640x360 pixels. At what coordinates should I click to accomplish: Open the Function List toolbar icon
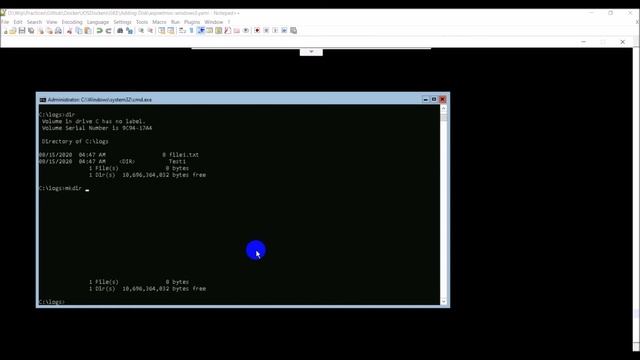coord(227,31)
